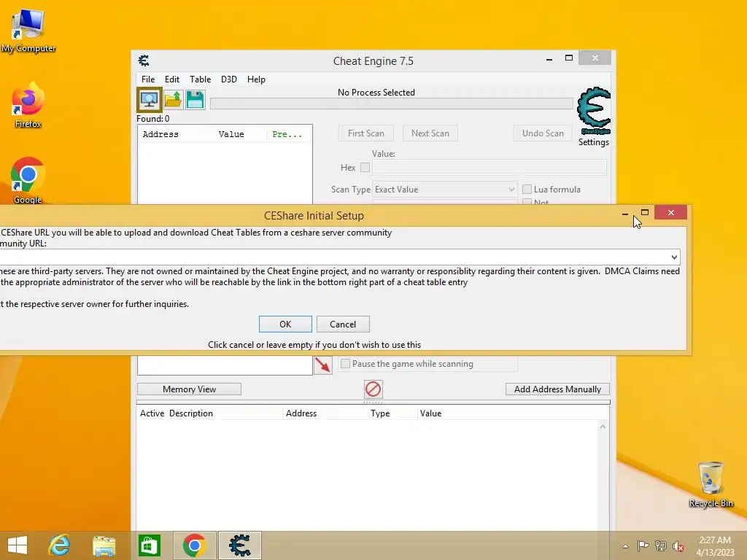Open My Computer desktop icon
747x560 pixels.
tap(28, 31)
